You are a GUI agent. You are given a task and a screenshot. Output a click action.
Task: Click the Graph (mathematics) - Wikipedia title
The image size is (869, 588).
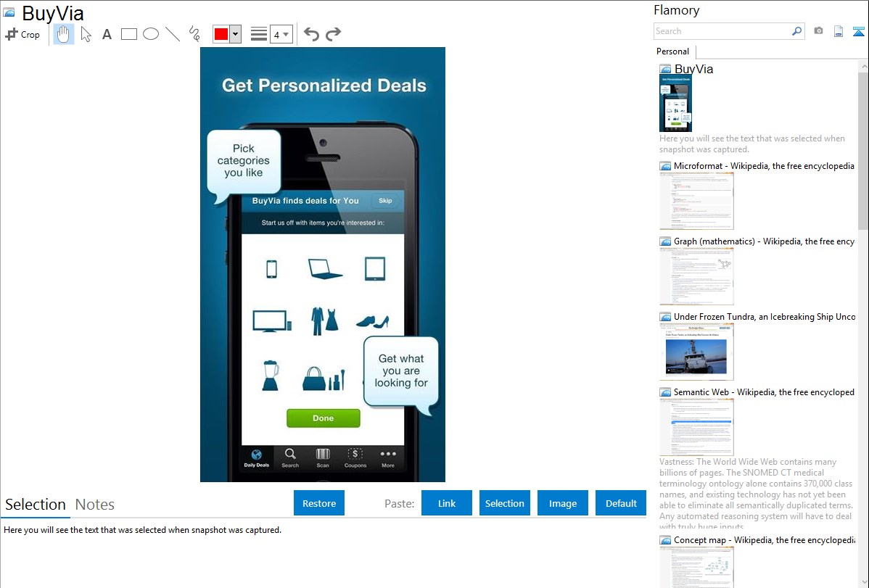click(x=764, y=241)
